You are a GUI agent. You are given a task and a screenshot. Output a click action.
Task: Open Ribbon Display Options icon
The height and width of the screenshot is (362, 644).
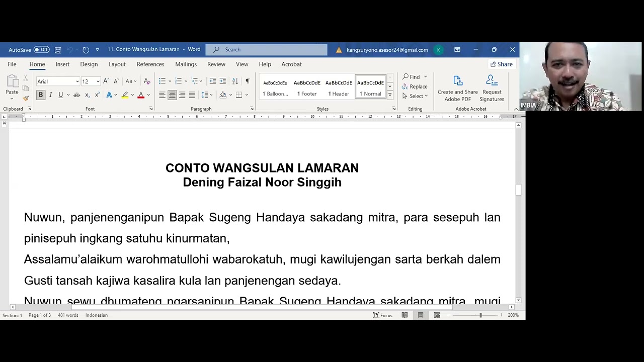(457, 50)
